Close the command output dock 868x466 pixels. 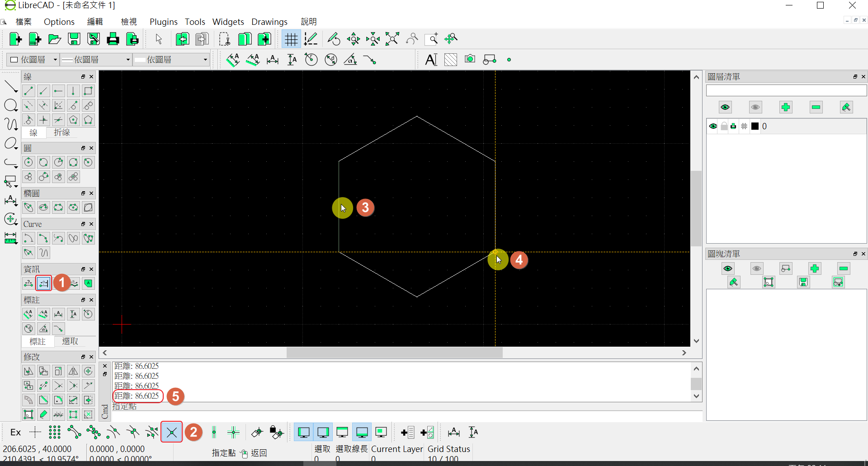105,366
